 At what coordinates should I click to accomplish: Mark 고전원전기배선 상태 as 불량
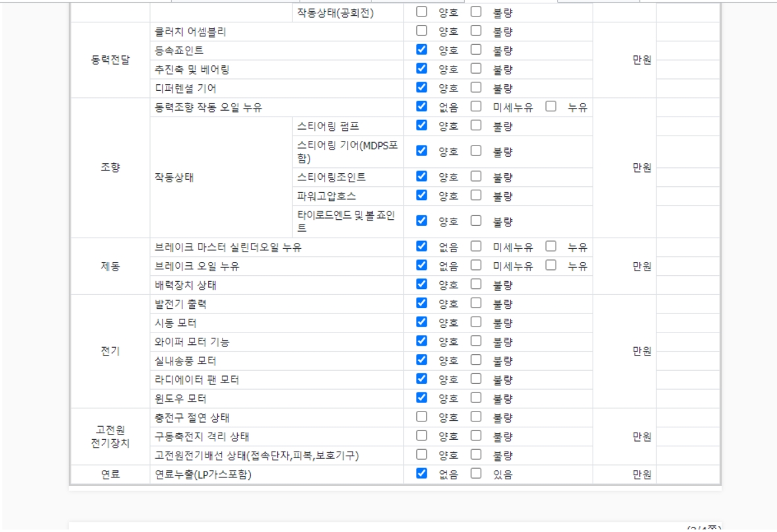tap(476, 454)
